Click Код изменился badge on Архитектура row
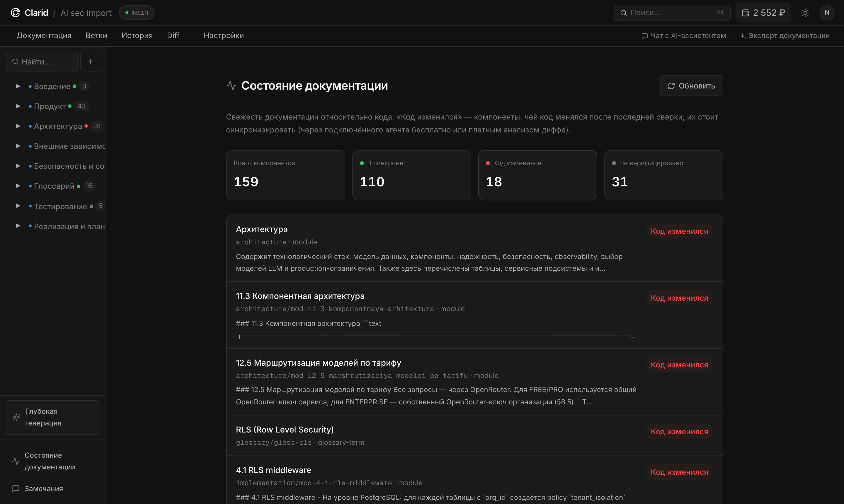The width and height of the screenshot is (844, 504). [x=679, y=231]
